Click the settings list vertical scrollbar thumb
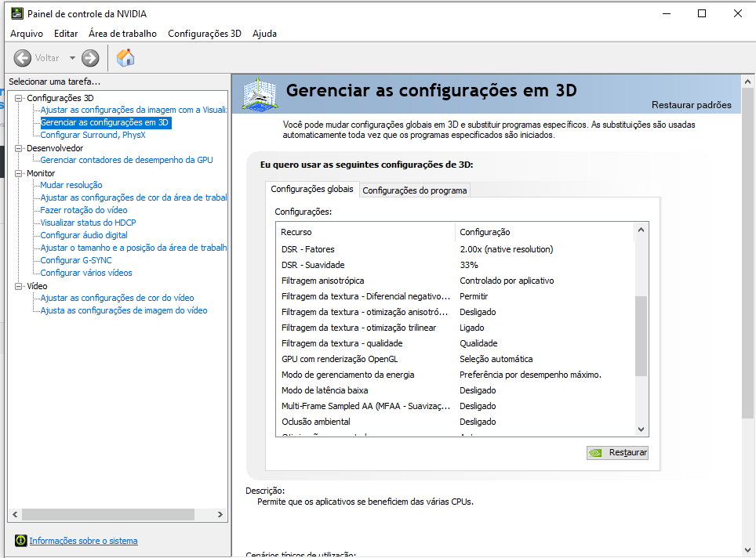The height and width of the screenshot is (558, 756). (x=641, y=336)
